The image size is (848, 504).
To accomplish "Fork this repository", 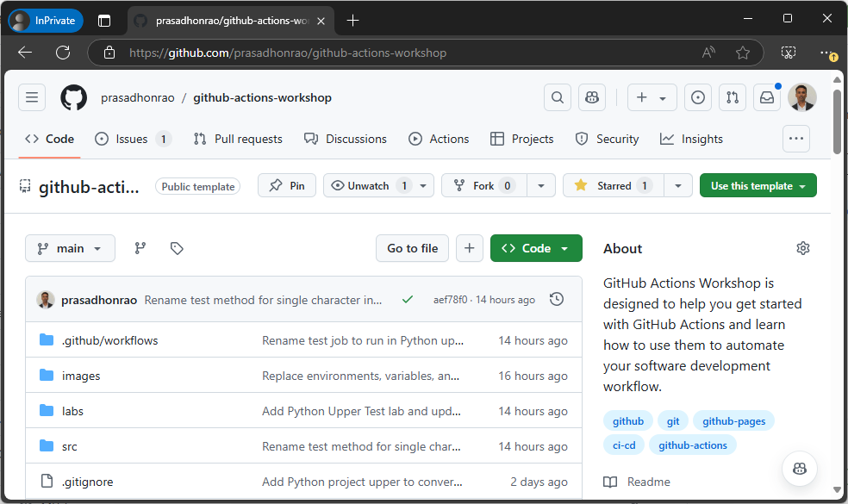I will 483,185.
